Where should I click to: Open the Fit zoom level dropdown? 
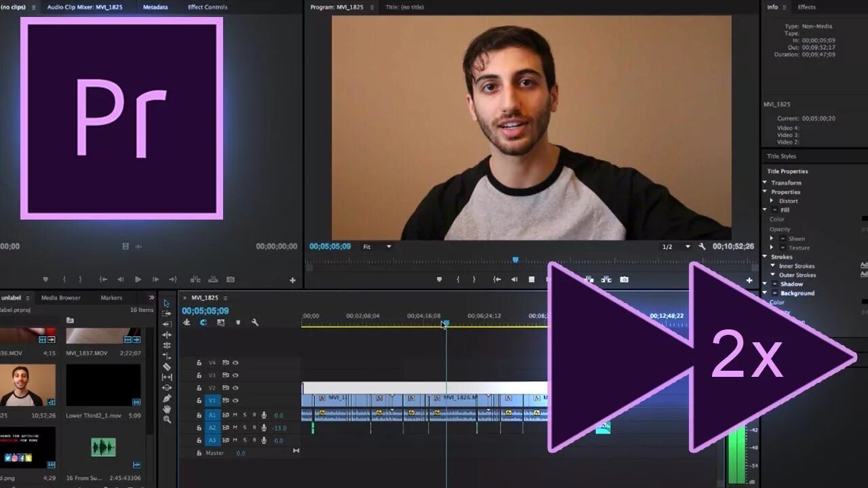click(376, 247)
